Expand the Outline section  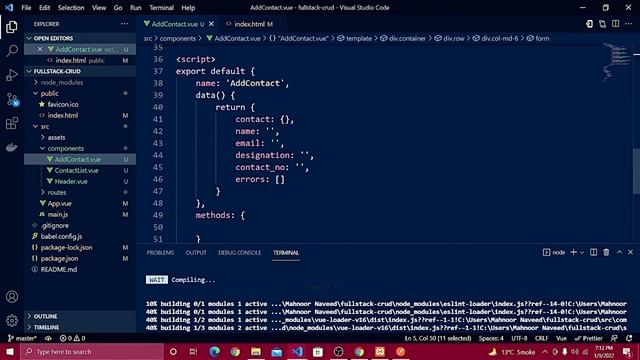[80, 316]
